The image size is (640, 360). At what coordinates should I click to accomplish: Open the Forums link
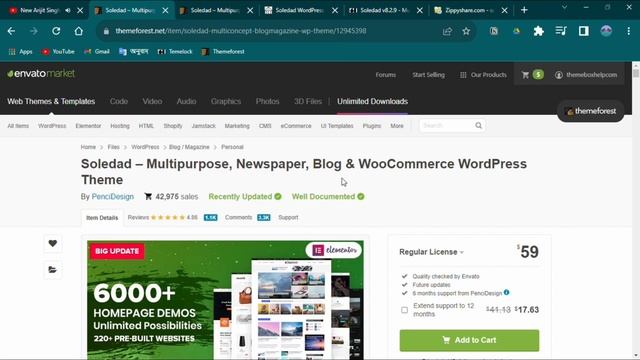[x=386, y=75]
